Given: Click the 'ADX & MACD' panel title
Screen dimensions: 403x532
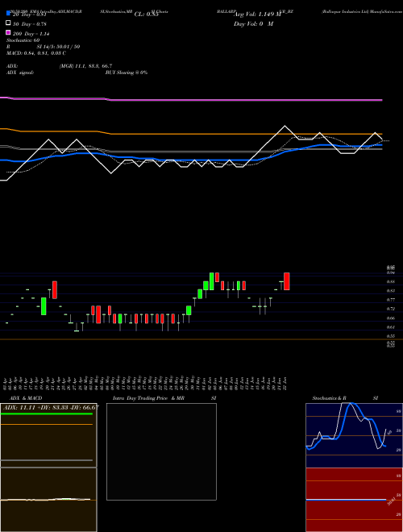Looking at the screenshot, I should pos(26,398).
